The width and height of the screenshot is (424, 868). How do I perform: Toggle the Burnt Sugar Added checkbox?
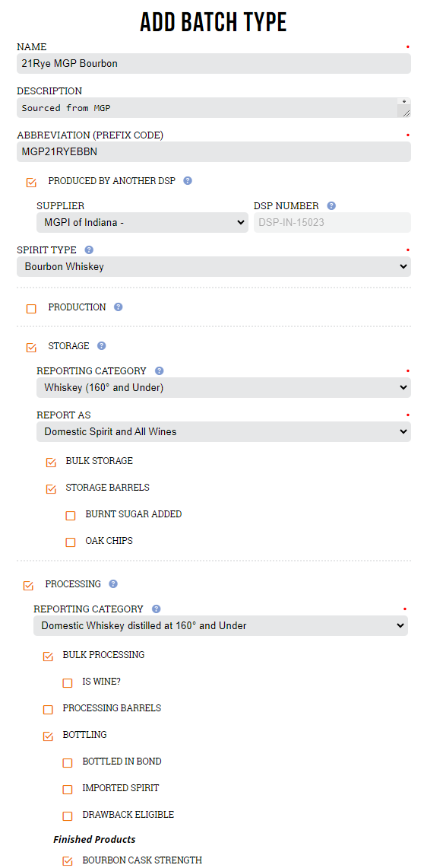coord(70,515)
